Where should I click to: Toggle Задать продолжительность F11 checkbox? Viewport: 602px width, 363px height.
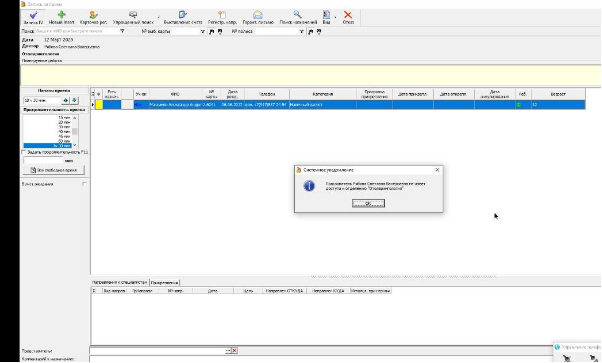tap(24, 152)
